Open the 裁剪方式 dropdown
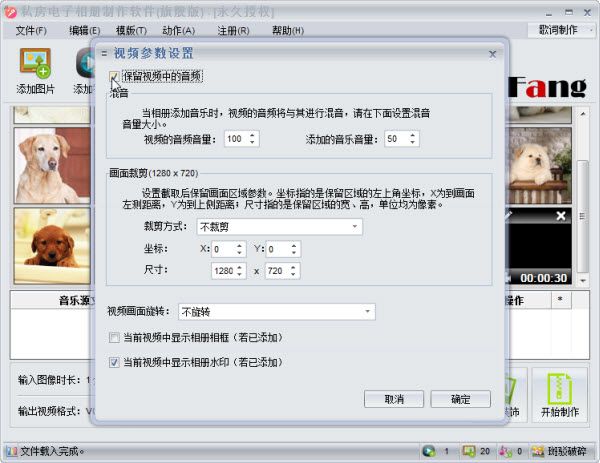This screenshot has height=463, width=600. coord(280,227)
